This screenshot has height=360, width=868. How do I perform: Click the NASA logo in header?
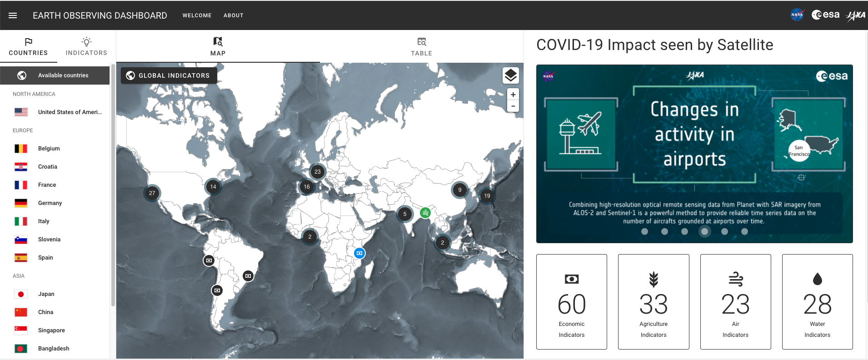pos(797,15)
